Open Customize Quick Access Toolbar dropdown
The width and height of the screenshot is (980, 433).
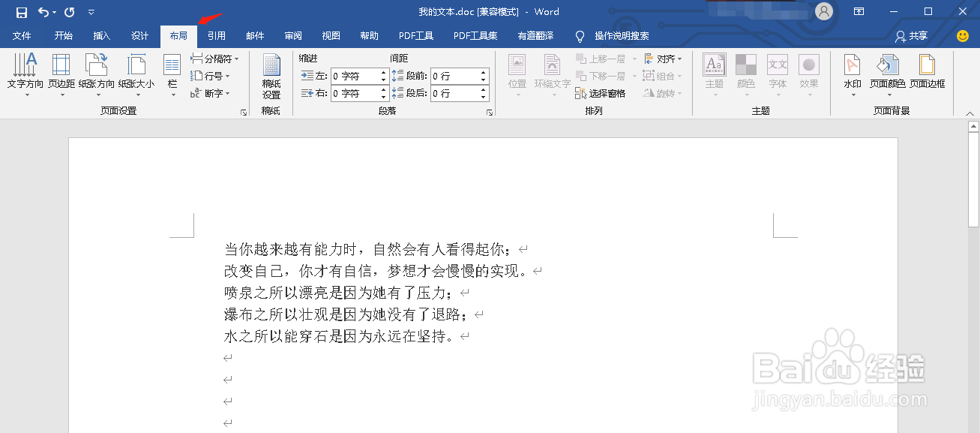(x=91, y=12)
